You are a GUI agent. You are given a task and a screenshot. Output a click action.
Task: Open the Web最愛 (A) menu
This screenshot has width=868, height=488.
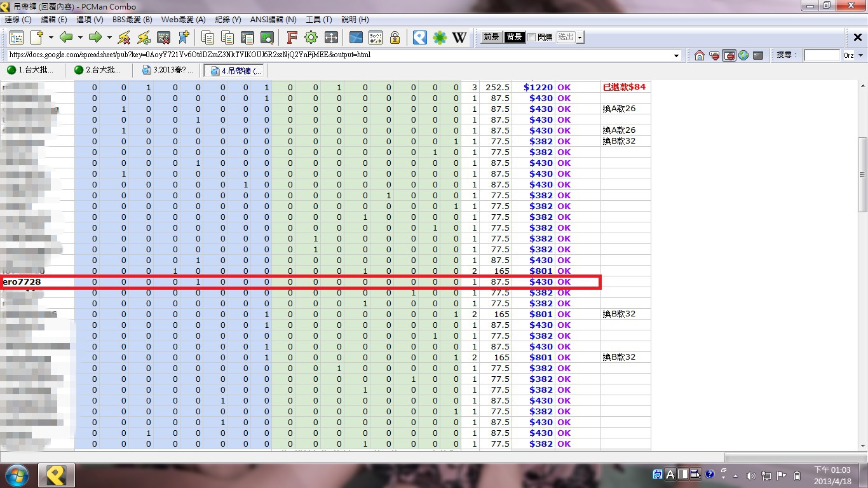pos(183,20)
